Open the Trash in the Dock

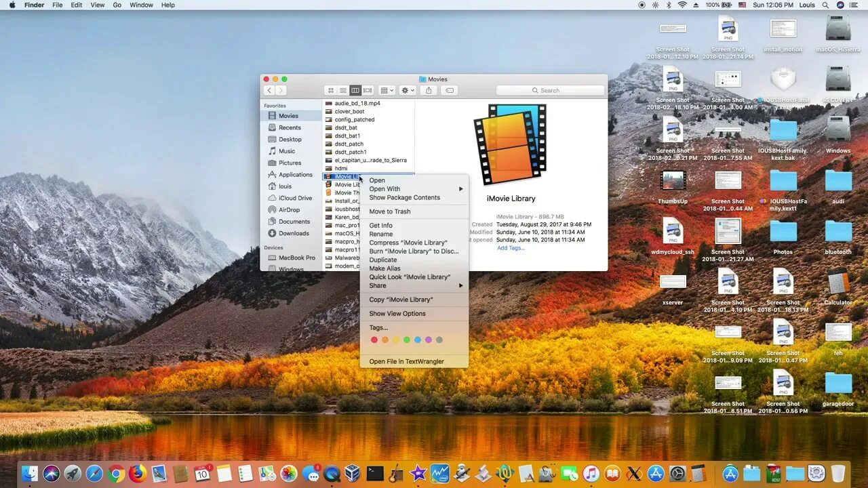[838, 473]
